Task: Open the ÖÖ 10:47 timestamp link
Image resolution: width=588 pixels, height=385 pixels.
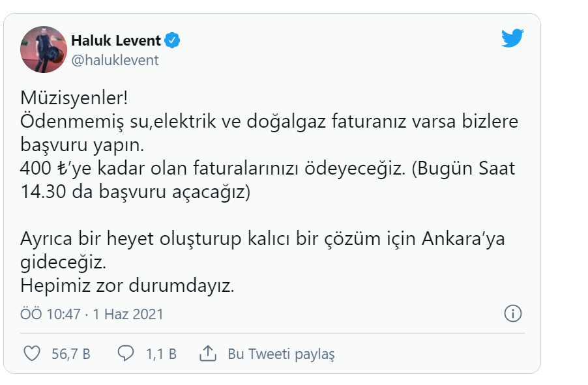Action: [x=50, y=314]
